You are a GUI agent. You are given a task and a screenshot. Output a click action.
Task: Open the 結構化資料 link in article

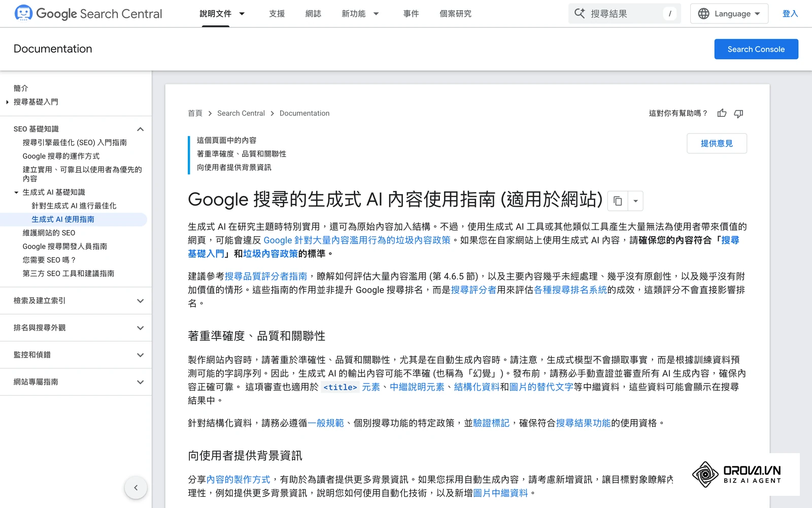tap(477, 387)
